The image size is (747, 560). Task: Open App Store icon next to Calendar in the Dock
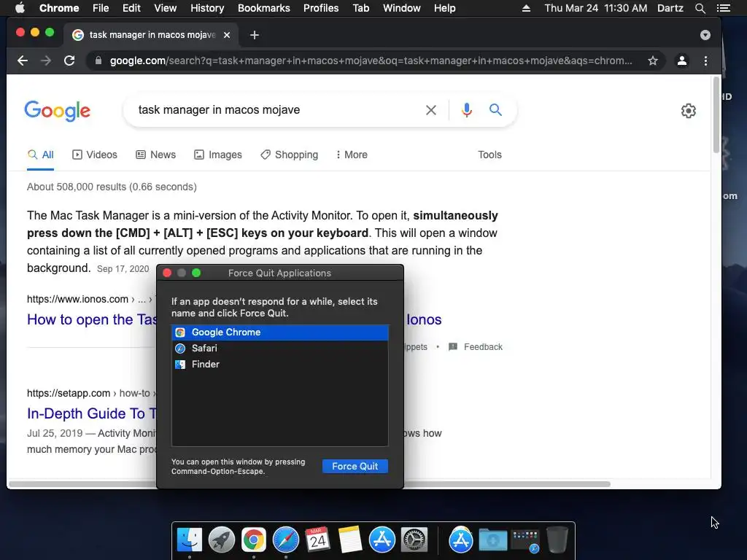[382, 540]
